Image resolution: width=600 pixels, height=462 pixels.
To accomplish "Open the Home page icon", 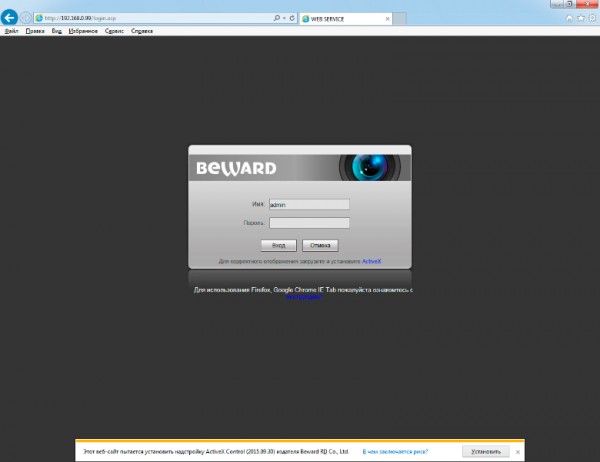I will coord(569,18).
